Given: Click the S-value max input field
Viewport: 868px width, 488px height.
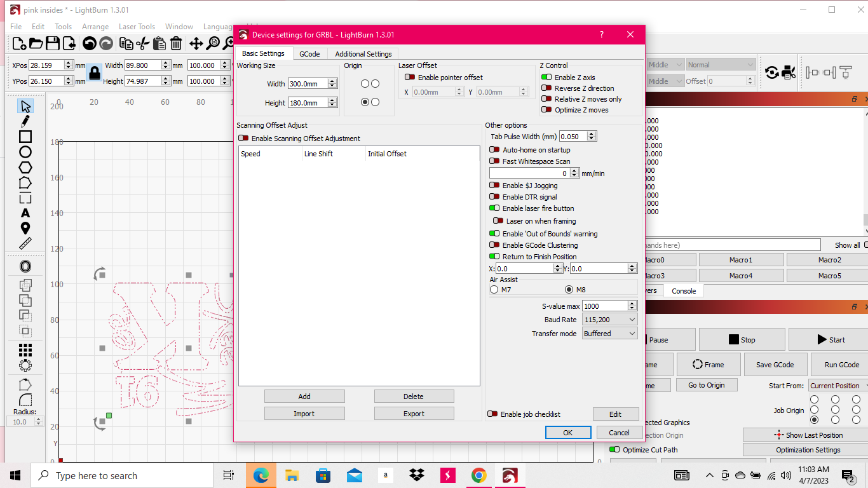Looking at the screenshot, I should coord(609,306).
